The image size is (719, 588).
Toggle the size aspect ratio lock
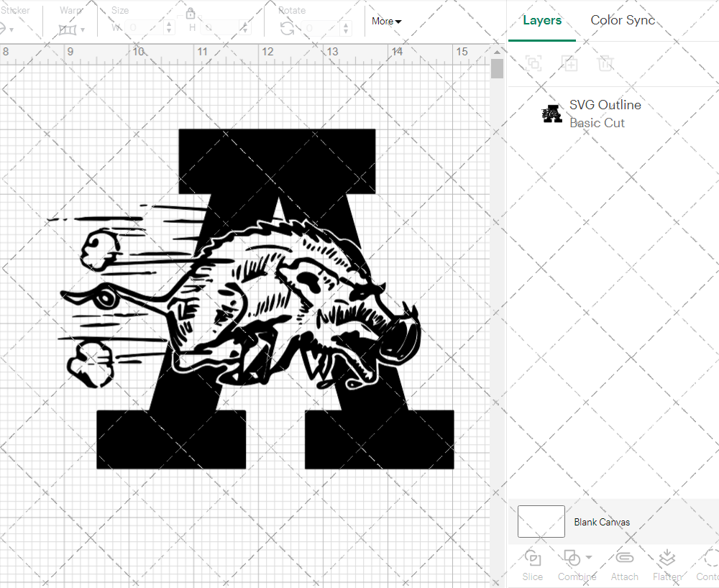click(x=191, y=13)
